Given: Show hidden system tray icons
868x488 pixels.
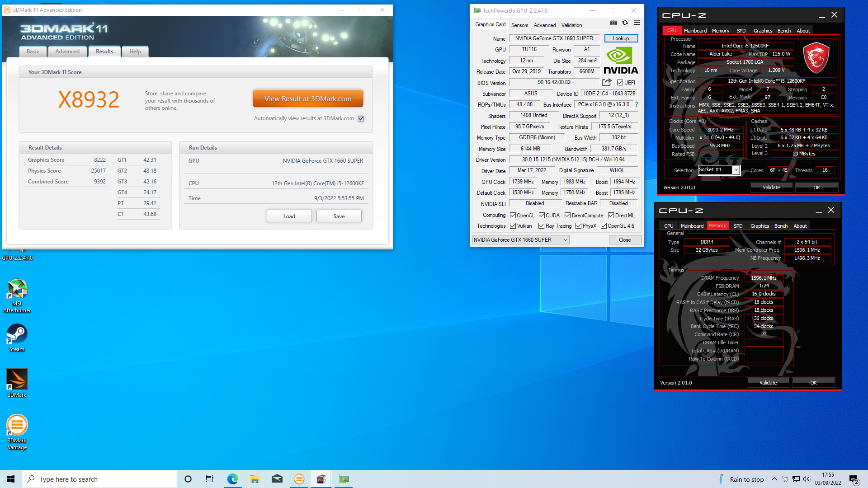Looking at the screenshot, I should pyautogui.click(x=774, y=479).
